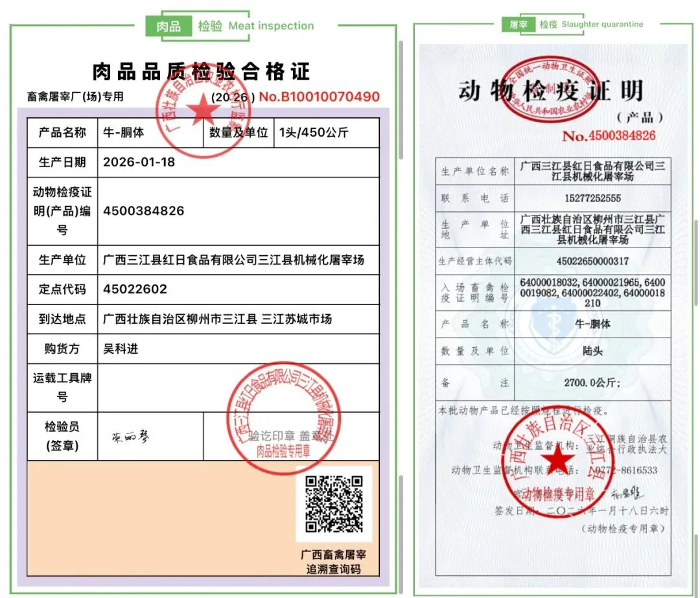Click the 广西畜禽屠宰追溯查询码 caption
The image size is (700, 598).
(x=334, y=562)
